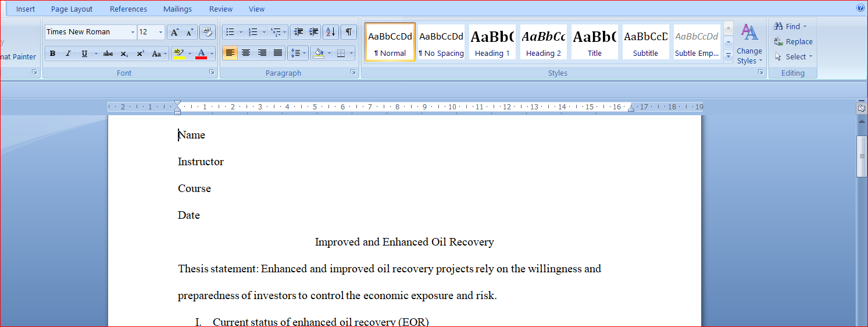Open Word Help question mark
868x327 pixels.
point(860,8)
